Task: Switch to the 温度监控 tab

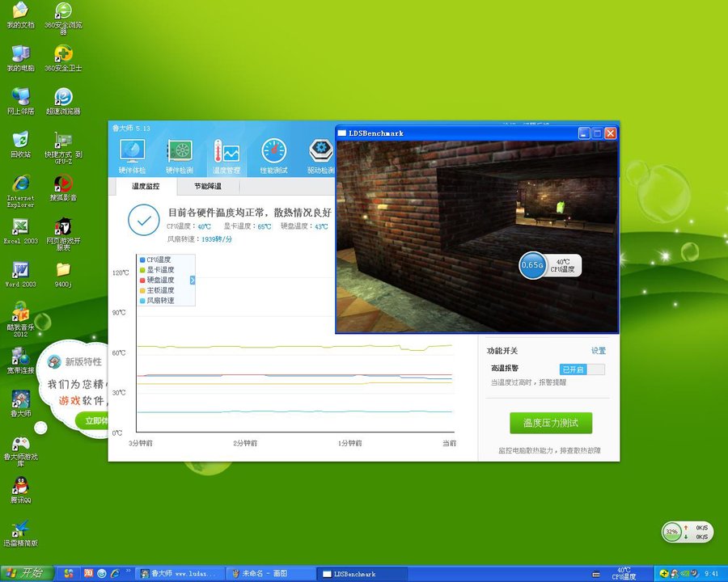Action: point(146,186)
